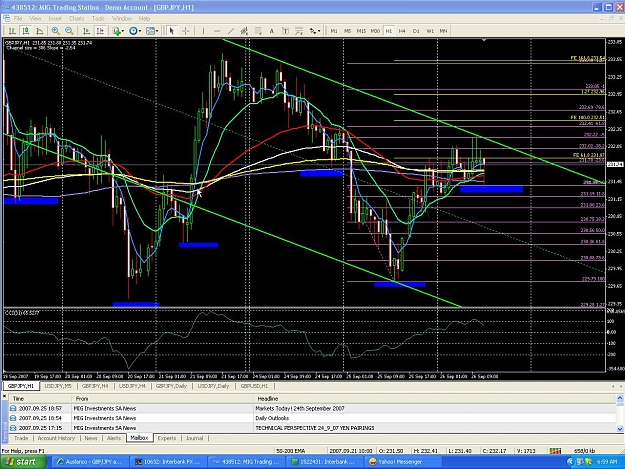Switch to M1 timeframe

click(x=334, y=31)
